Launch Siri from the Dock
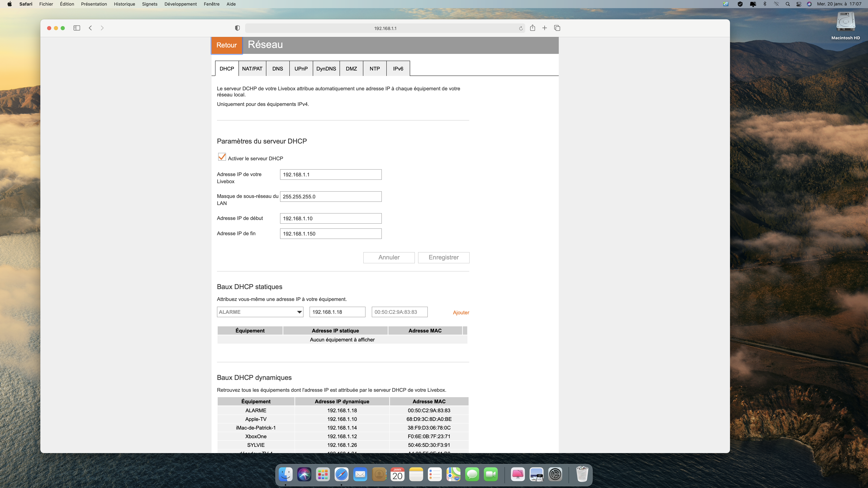 click(x=304, y=474)
